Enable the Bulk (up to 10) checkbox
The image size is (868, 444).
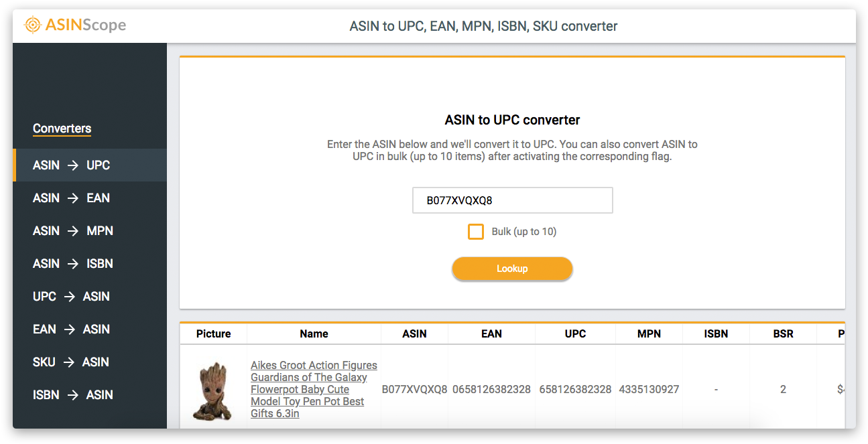[476, 231]
